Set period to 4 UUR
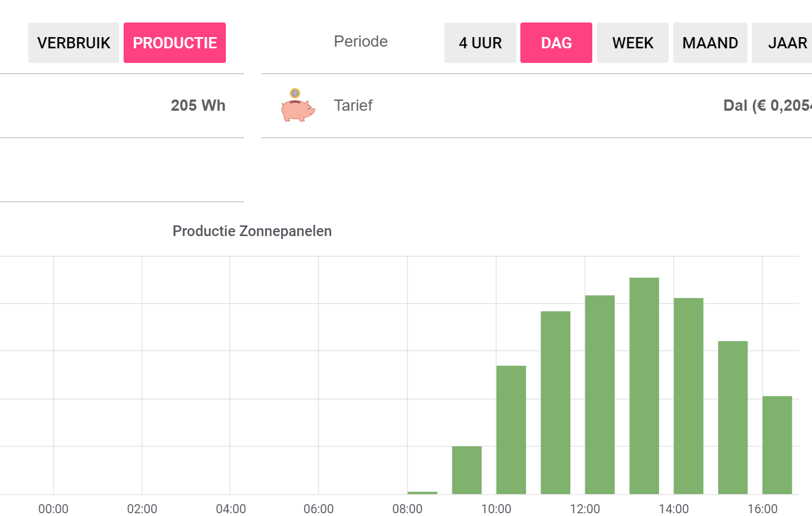Image resolution: width=812 pixels, height=516 pixels. (x=480, y=43)
